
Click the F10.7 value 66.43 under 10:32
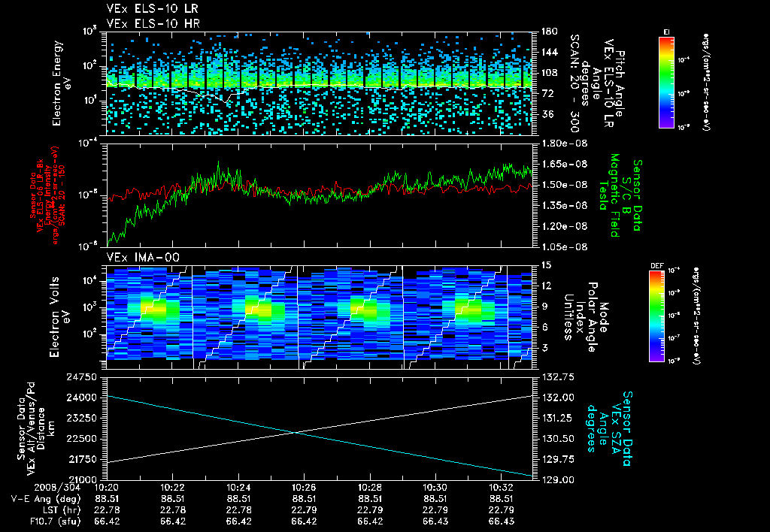tap(501, 521)
